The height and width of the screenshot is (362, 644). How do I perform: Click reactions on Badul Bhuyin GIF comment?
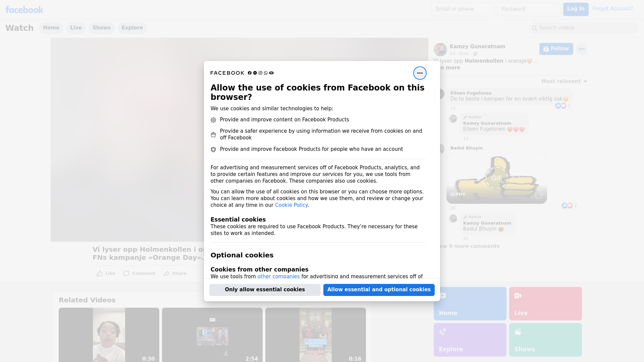click(x=569, y=205)
